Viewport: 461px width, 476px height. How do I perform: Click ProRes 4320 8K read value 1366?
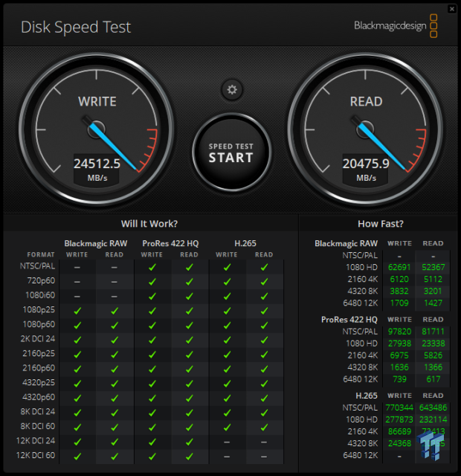433,367
